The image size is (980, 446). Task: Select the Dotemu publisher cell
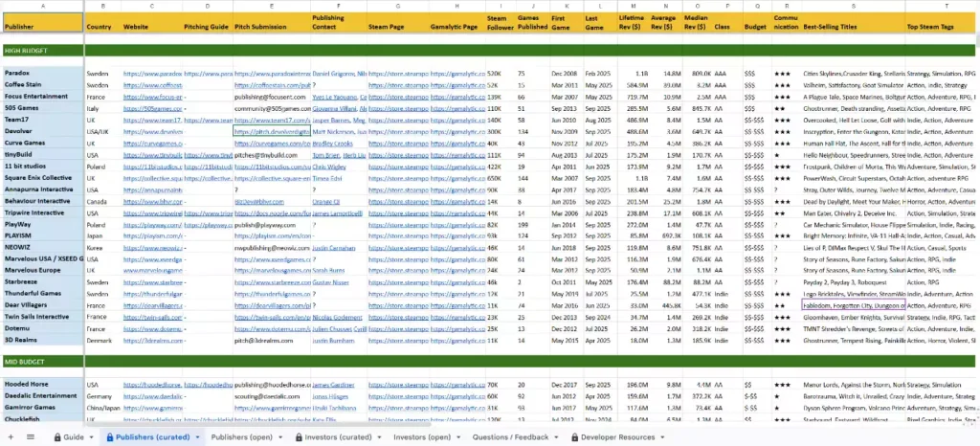[x=42, y=329]
